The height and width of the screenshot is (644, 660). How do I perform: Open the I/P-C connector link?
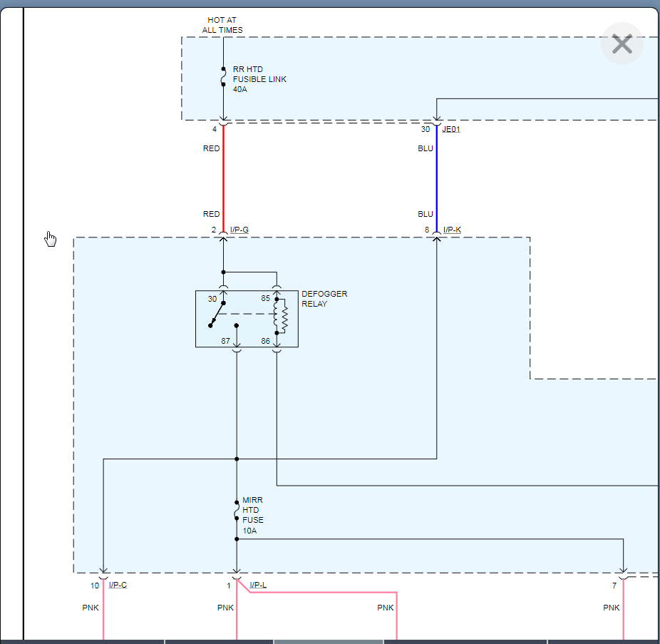tap(118, 585)
